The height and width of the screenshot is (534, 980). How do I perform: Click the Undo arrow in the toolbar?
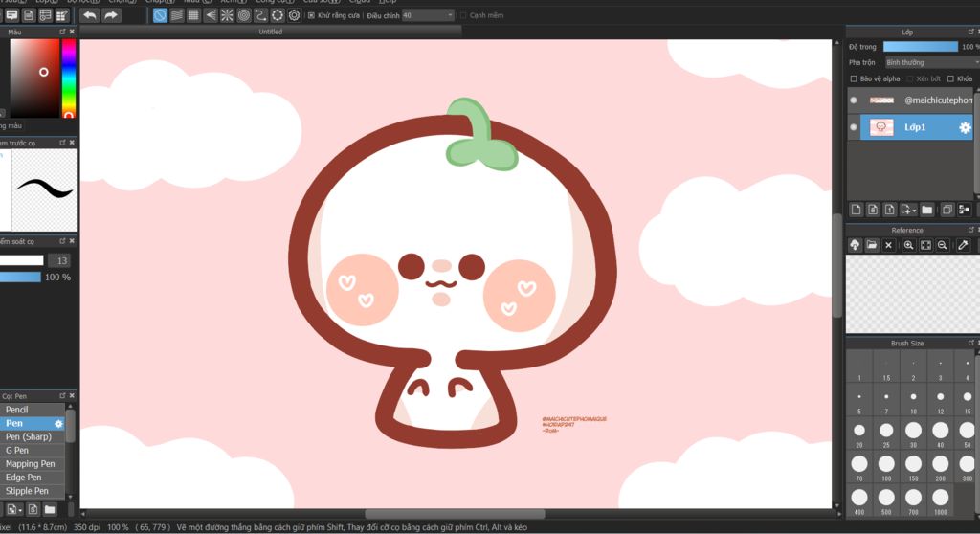(x=90, y=15)
